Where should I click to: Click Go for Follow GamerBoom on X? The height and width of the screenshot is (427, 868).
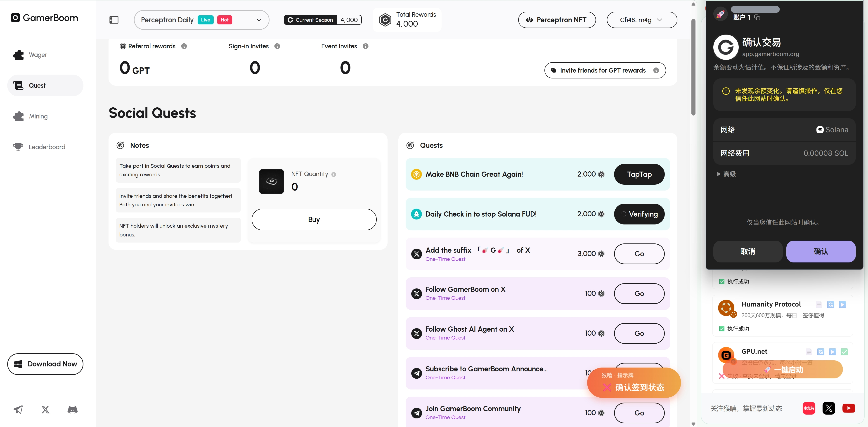pos(639,294)
